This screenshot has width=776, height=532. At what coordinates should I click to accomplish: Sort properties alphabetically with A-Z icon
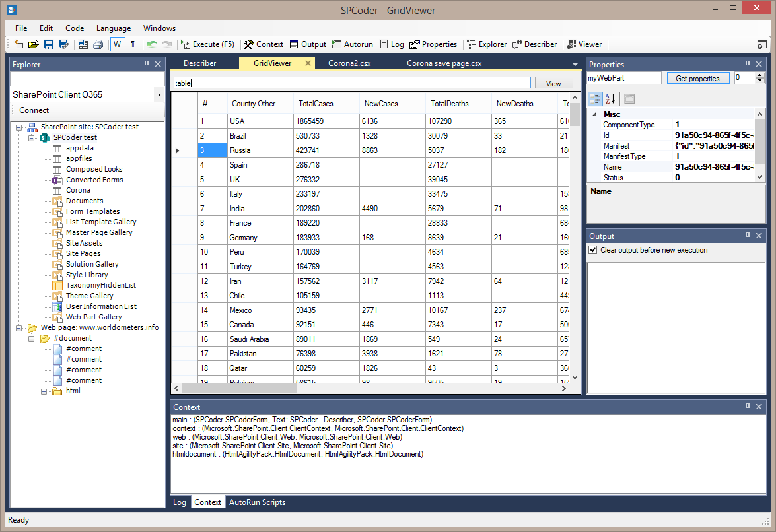pos(610,99)
